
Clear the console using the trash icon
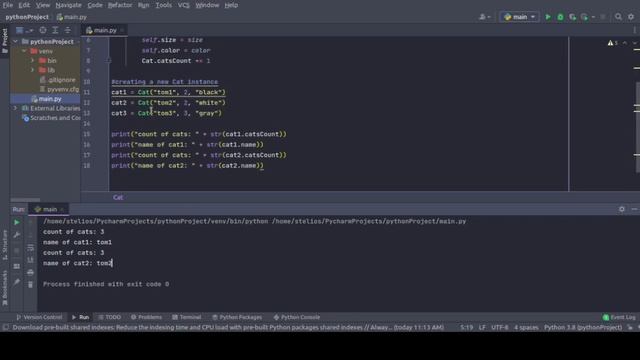(x=30, y=284)
